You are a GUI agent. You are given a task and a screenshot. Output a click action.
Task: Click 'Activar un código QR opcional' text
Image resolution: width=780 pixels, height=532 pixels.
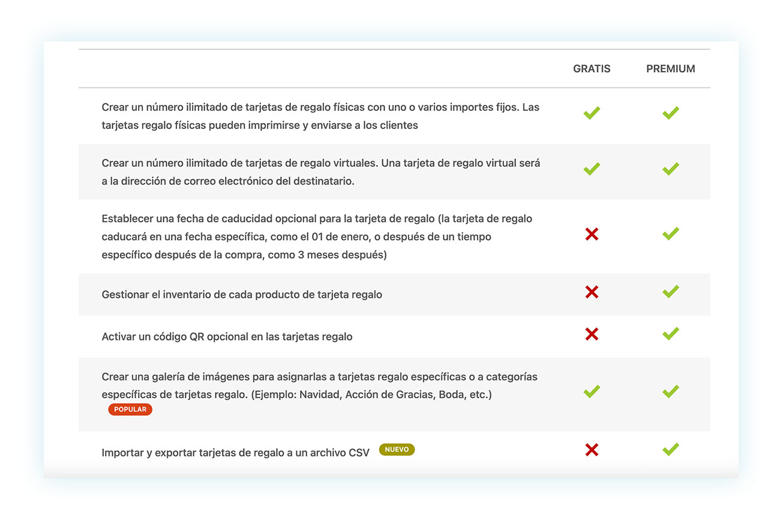coord(174,337)
